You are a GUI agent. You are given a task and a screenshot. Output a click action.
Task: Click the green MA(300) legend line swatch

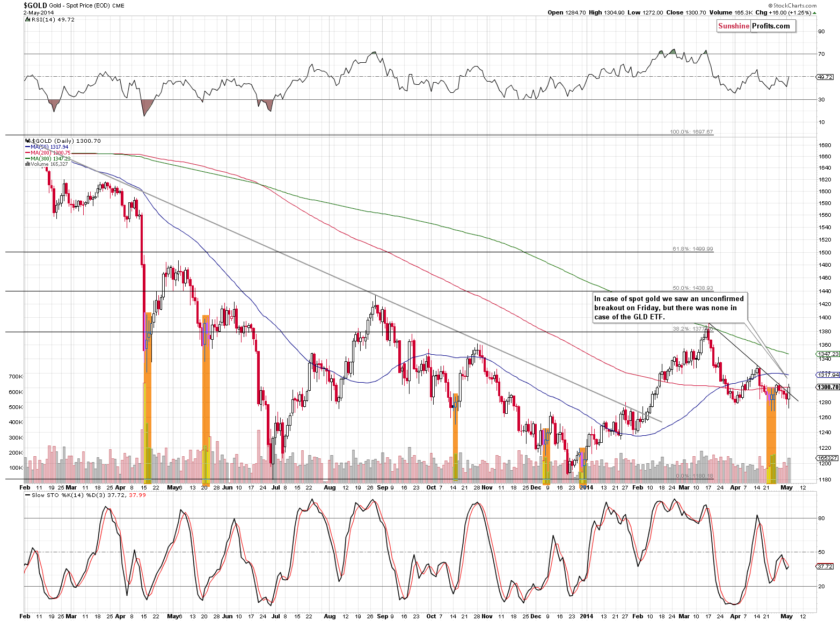click(x=27, y=159)
